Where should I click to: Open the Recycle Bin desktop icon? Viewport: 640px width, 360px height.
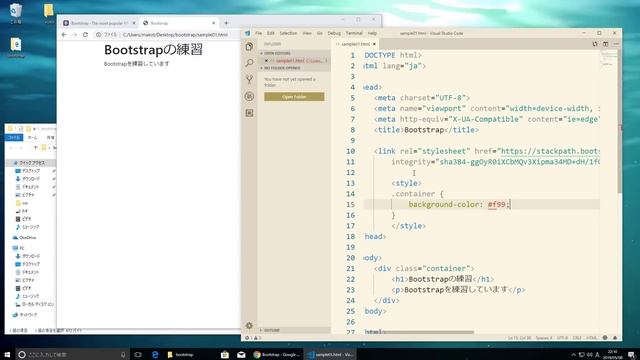(16, 13)
